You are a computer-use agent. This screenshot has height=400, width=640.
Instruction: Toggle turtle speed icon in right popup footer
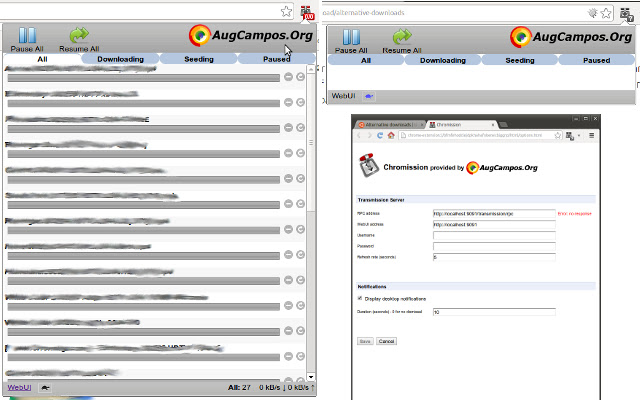(369, 96)
